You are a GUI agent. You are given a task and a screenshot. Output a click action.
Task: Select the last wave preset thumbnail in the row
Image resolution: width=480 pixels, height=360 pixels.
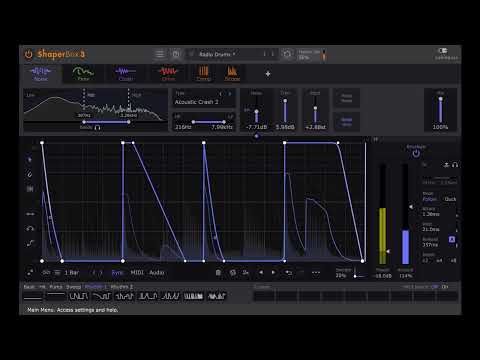[x=217, y=296]
